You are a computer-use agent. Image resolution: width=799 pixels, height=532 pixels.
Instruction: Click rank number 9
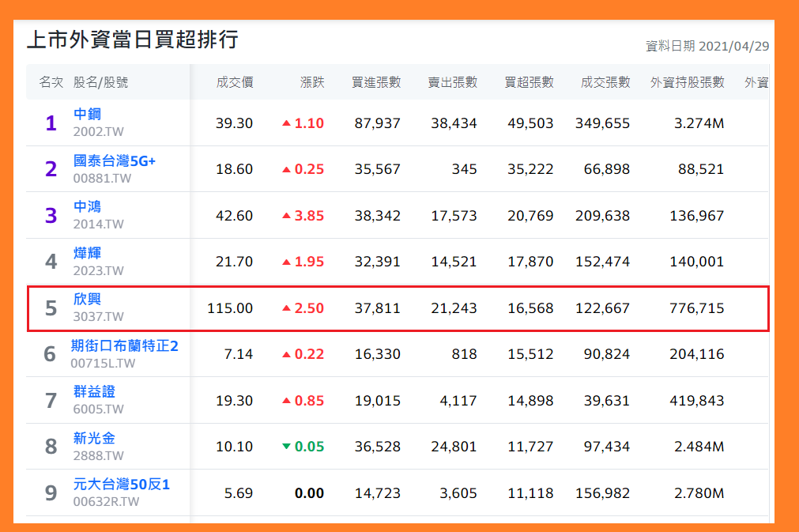[51, 493]
